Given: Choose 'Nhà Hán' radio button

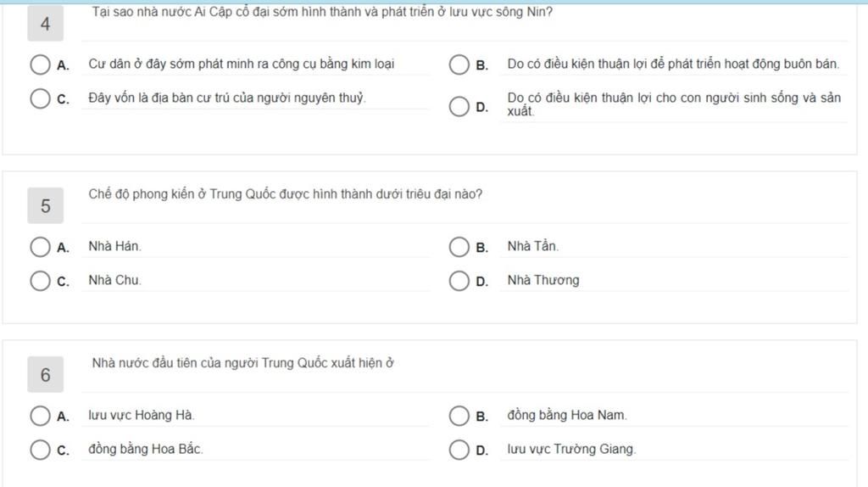Looking at the screenshot, I should (x=40, y=247).
